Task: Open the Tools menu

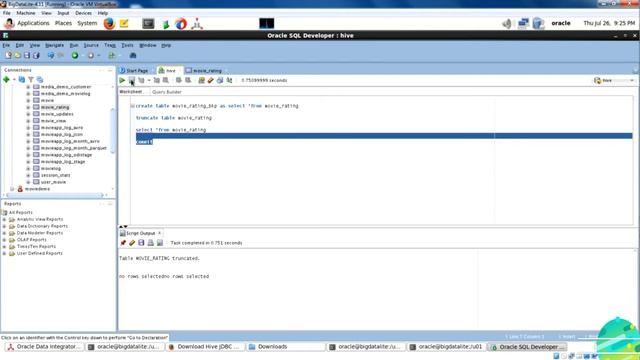Action: coord(127,45)
